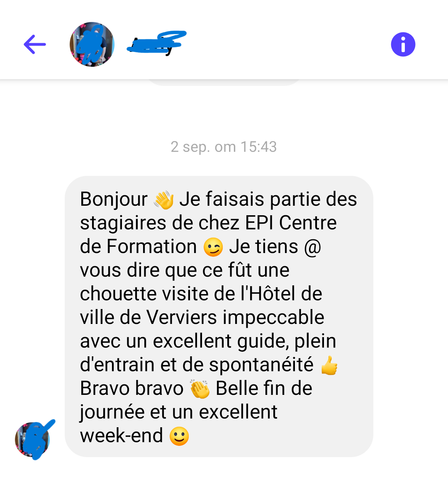Open conversation info via the i icon
This screenshot has height=477, width=448.
coord(403,44)
